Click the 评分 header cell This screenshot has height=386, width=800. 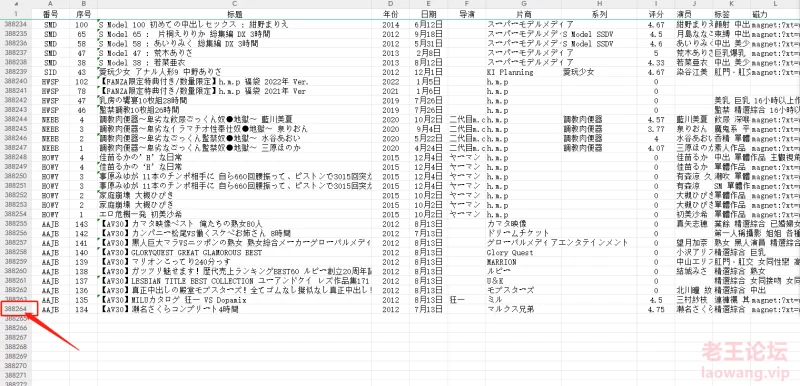[657, 14]
